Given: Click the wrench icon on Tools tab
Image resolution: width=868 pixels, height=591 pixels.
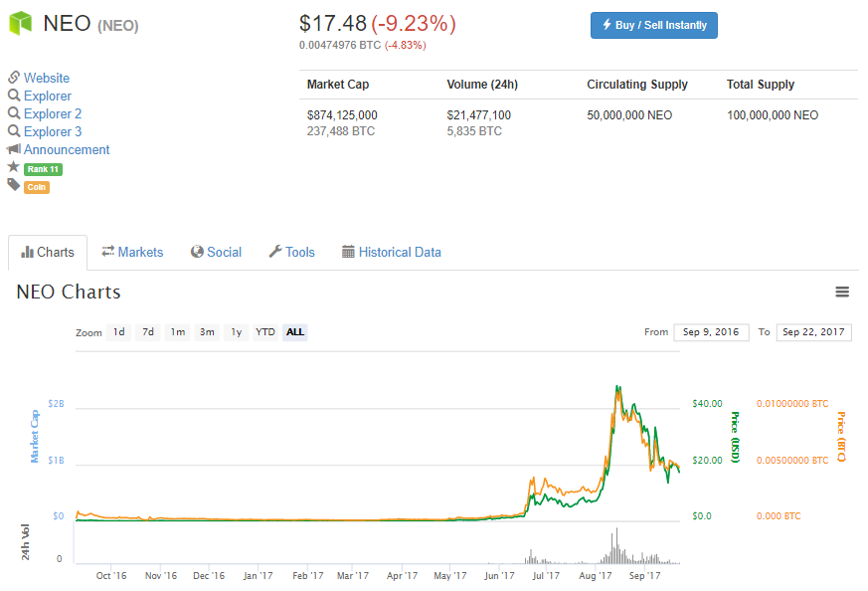Looking at the screenshot, I should click(x=275, y=252).
